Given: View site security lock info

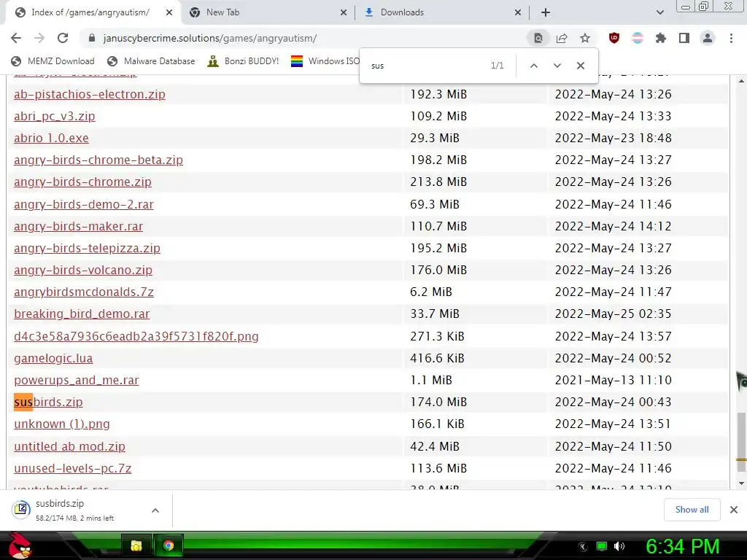Looking at the screenshot, I should pyautogui.click(x=91, y=38).
